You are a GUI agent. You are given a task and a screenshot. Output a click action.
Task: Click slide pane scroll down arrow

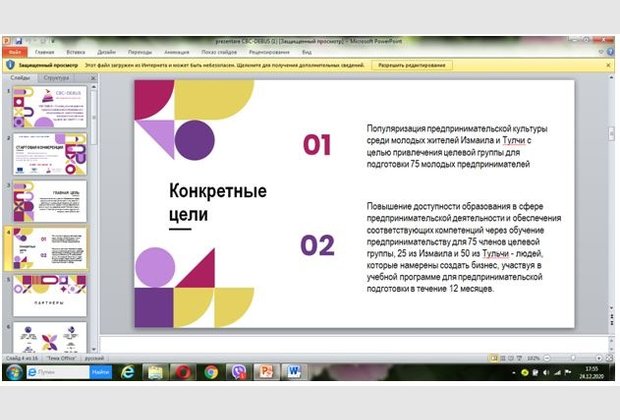(611, 307)
